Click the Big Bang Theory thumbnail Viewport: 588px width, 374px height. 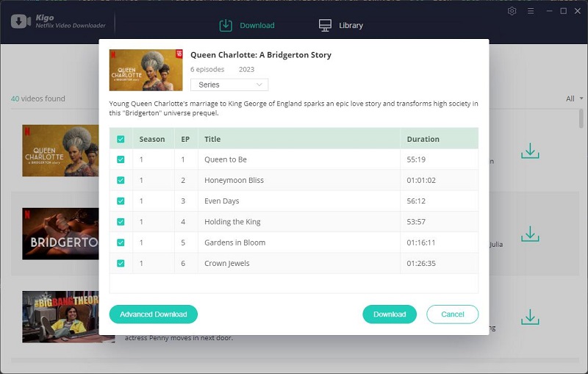[x=60, y=317]
